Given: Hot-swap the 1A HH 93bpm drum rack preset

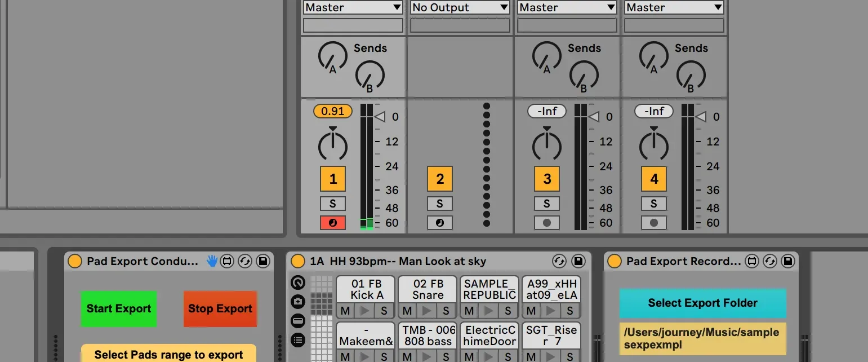Looking at the screenshot, I should [x=559, y=261].
